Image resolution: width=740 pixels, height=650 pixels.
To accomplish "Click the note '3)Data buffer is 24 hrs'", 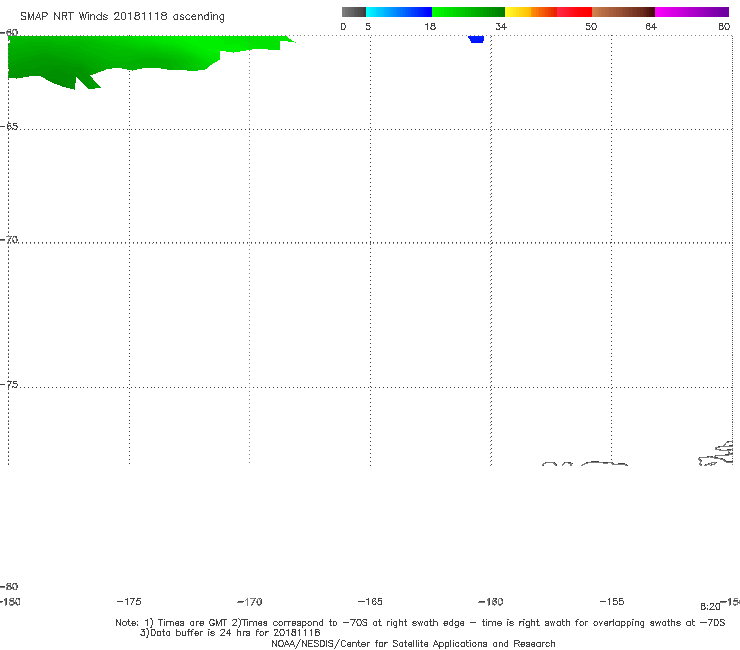I will pyautogui.click(x=230, y=633).
